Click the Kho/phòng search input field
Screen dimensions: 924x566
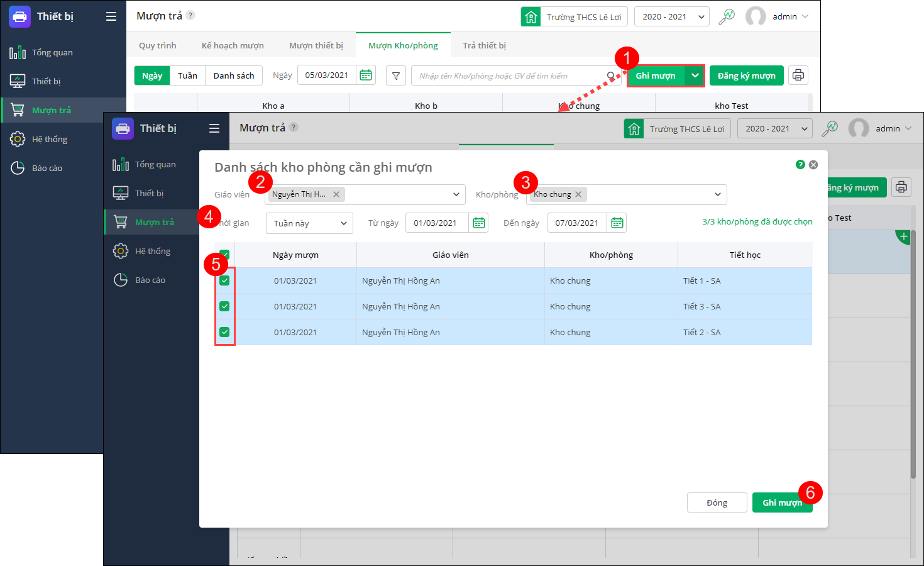(x=509, y=75)
